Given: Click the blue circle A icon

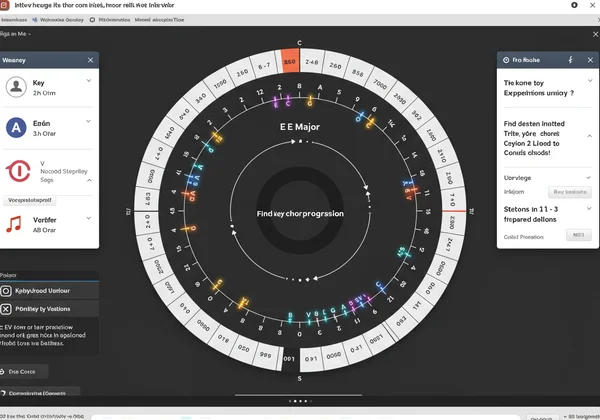Looking at the screenshot, I should click(16, 127).
